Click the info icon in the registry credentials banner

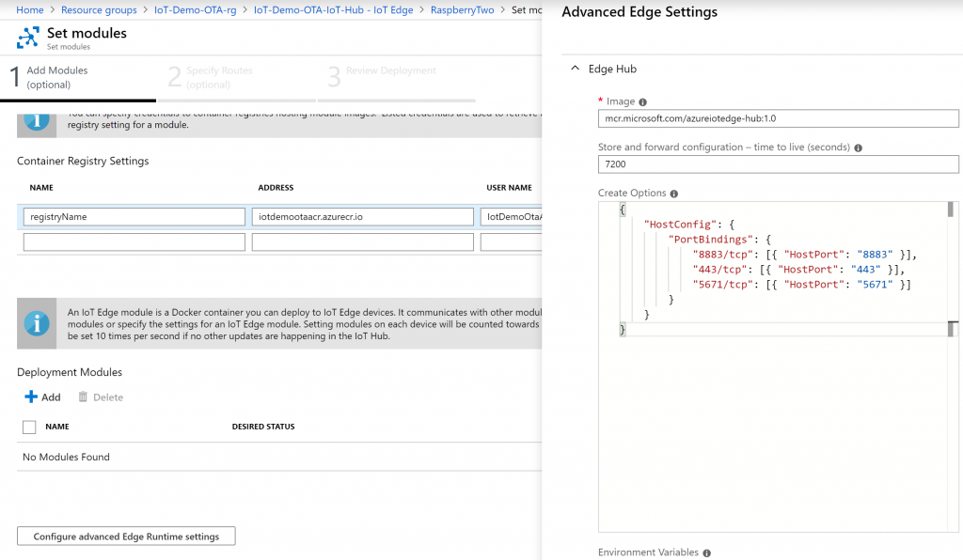[x=37, y=121]
